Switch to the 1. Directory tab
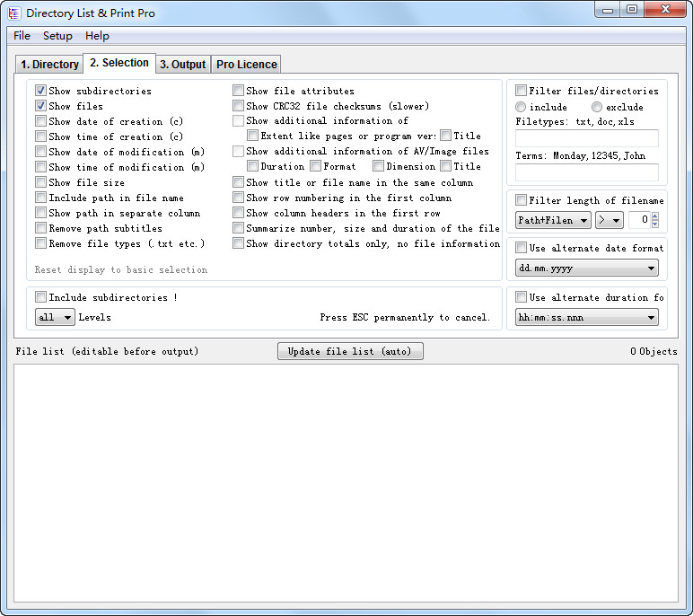 coord(49,65)
